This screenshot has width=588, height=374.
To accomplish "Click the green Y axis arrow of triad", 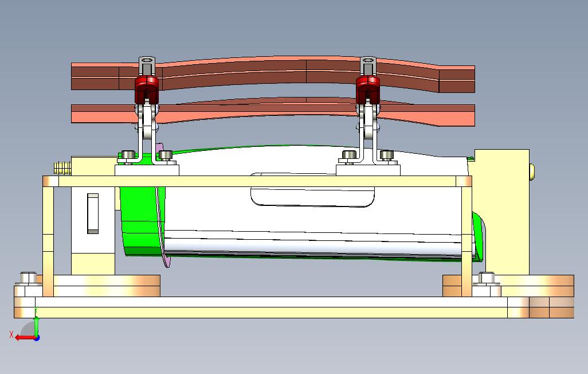I will click(36, 326).
